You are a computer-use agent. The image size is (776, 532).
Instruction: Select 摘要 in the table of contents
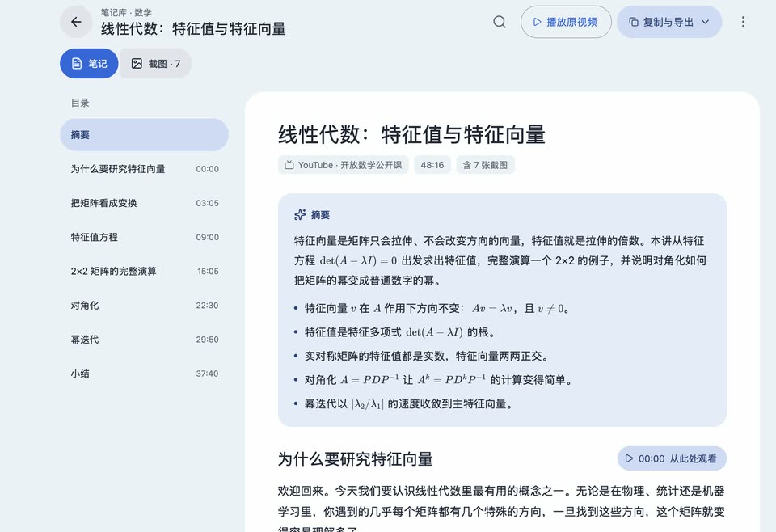pos(144,134)
